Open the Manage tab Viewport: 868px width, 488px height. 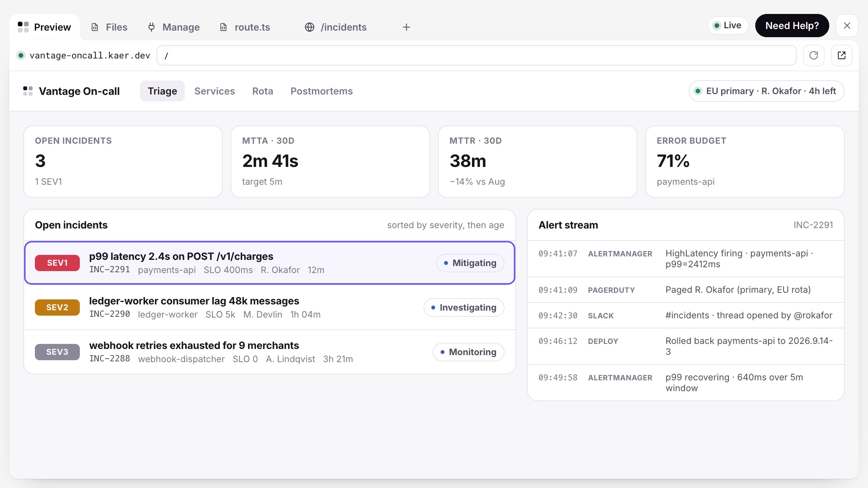tap(174, 27)
